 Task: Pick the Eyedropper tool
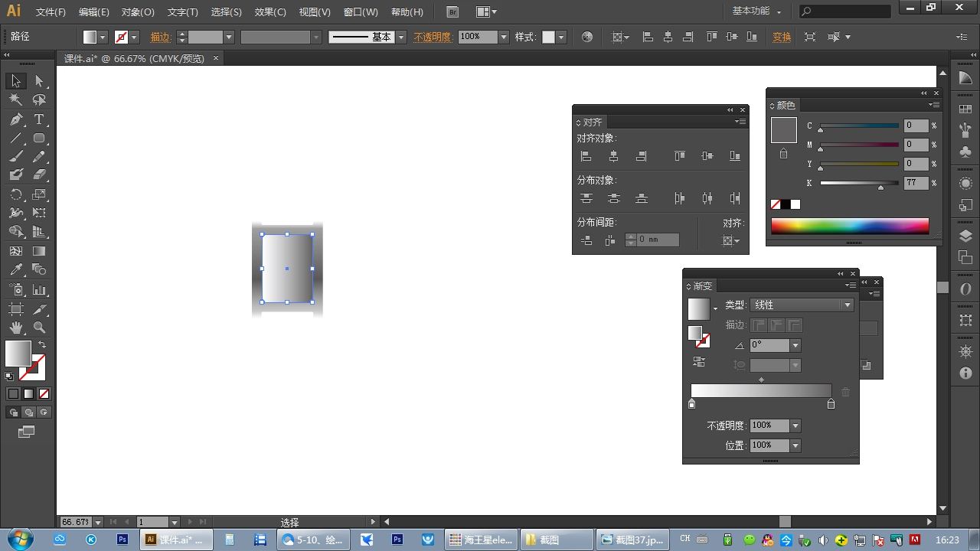click(15, 269)
